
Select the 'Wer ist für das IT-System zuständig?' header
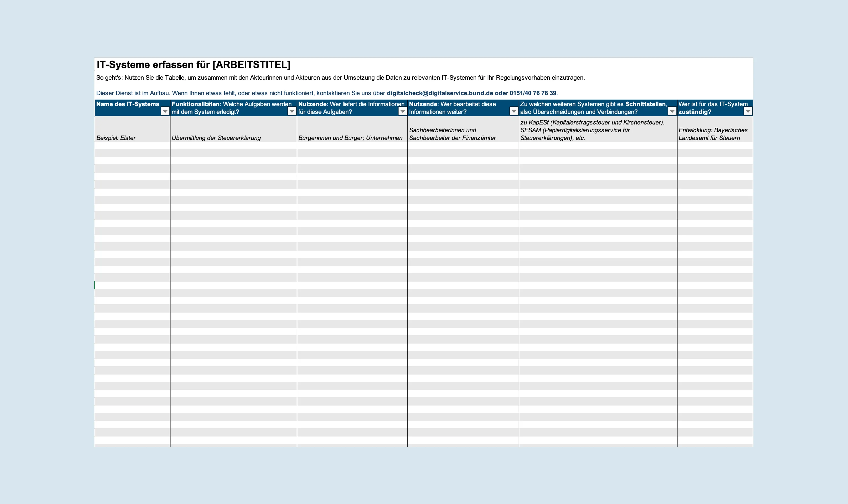pos(715,108)
